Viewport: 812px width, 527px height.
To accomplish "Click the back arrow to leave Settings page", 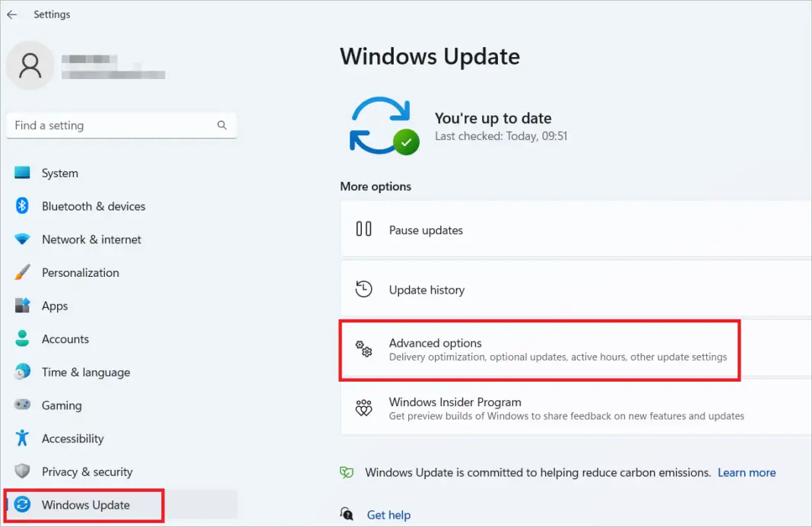I will click(11, 14).
